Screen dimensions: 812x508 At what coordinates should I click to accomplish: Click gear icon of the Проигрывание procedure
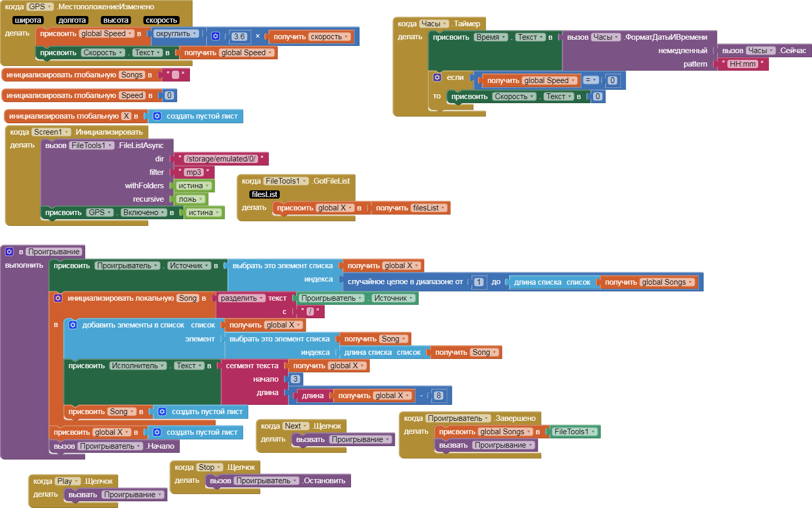(9, 252)
